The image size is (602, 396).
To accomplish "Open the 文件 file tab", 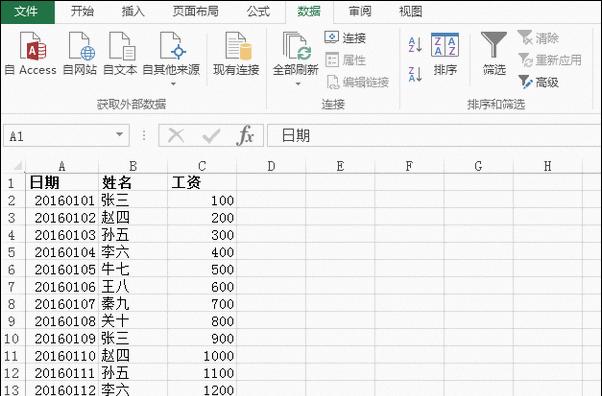I will (x=27, y=12).
